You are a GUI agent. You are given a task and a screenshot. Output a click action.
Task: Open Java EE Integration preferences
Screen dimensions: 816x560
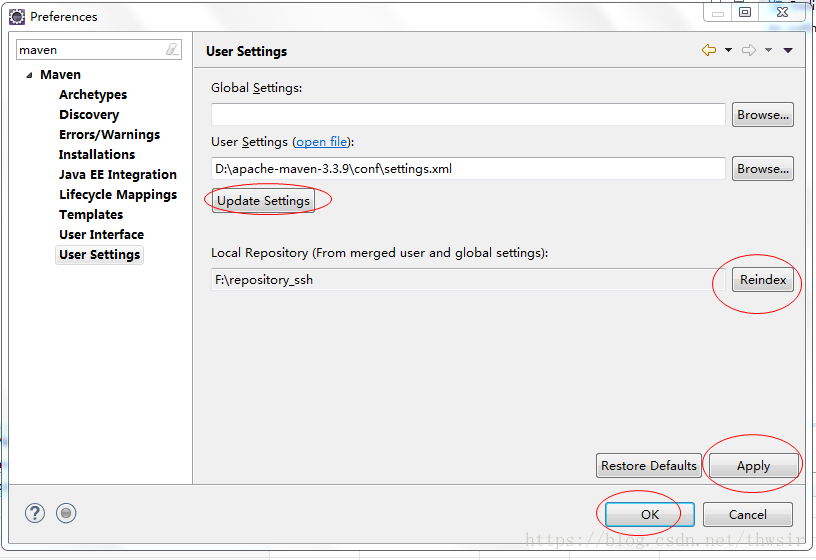click(x=118, y=174)
